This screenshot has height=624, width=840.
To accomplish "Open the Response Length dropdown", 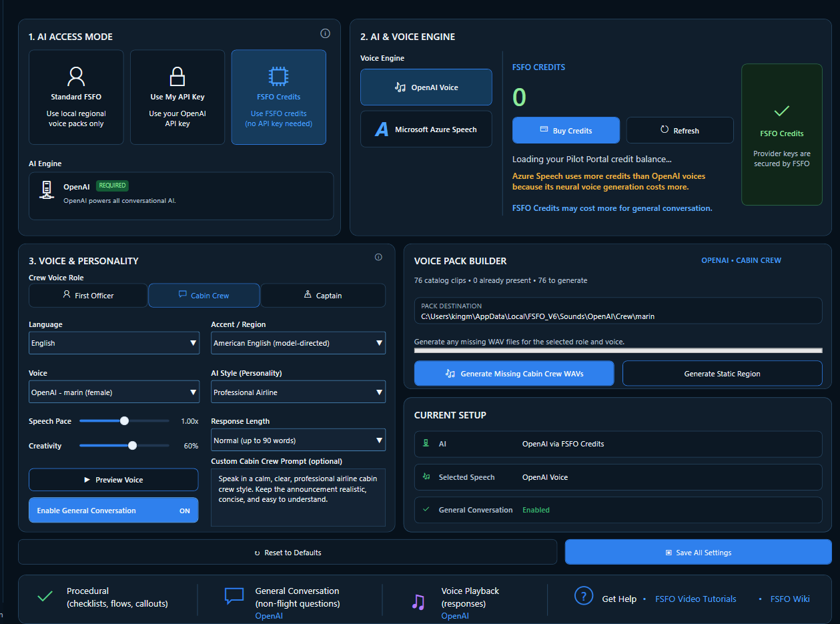I will click(x=298, y=440).
